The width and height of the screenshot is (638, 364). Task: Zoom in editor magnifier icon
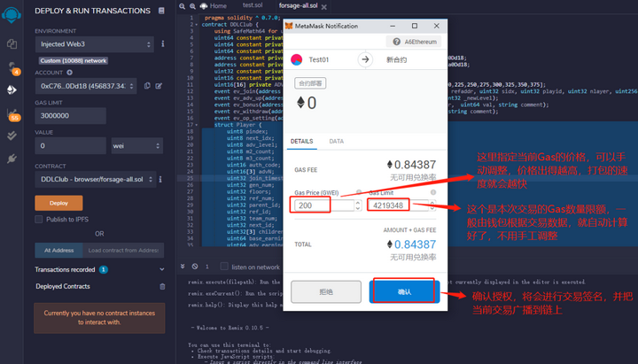pos(192,6)
